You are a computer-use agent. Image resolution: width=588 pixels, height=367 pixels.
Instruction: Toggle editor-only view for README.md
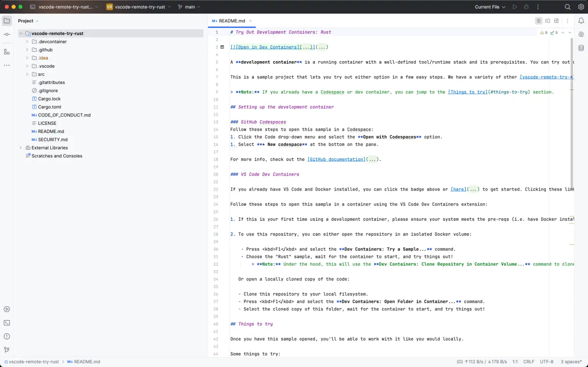coord(538,21)
